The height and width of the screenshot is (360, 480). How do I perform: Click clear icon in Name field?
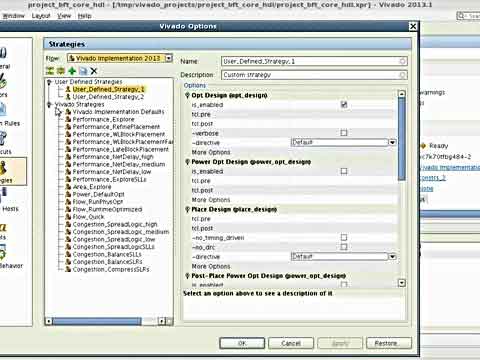click(402, 61)
